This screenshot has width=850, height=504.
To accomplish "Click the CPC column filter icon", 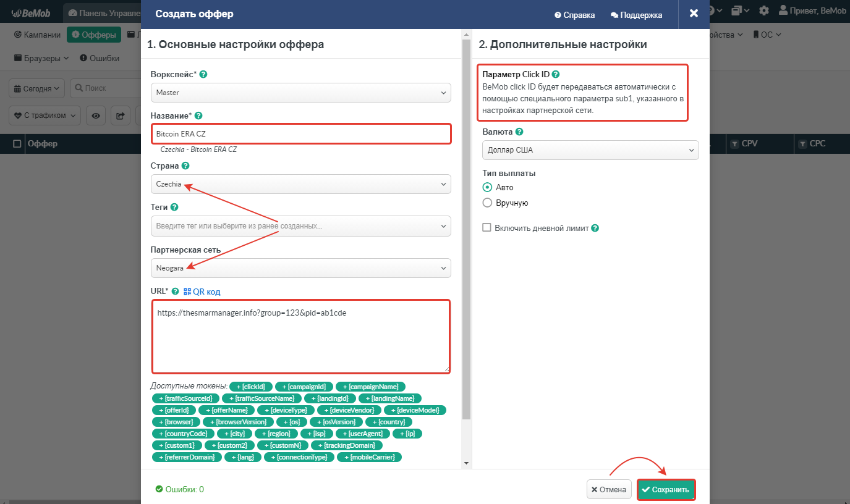I will [x=802, y=144].
